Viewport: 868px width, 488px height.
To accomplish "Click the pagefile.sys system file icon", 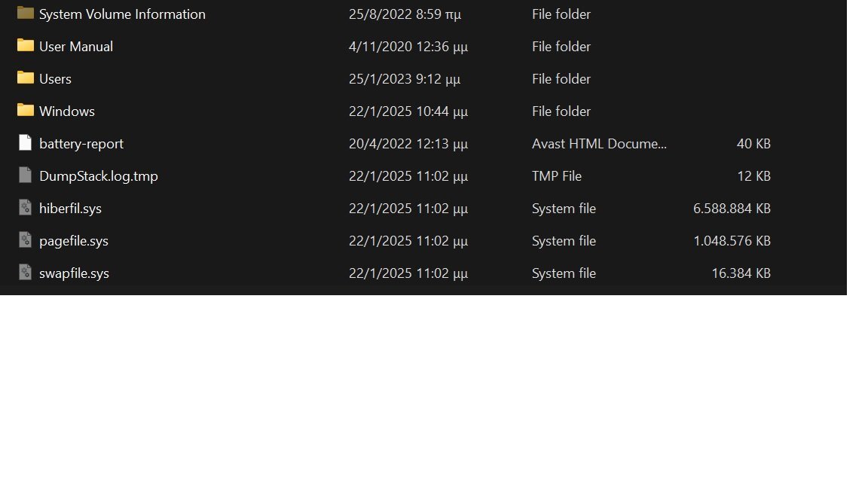I will (x=26, y=240).
